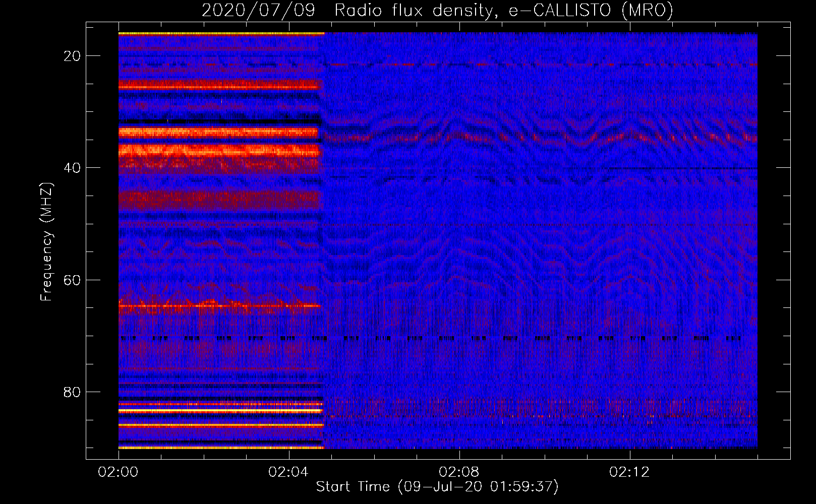This screenshot has width=816, height=504.
Task: Select the '2020/07/09' date in the title
Action: [x=258, y=10]
